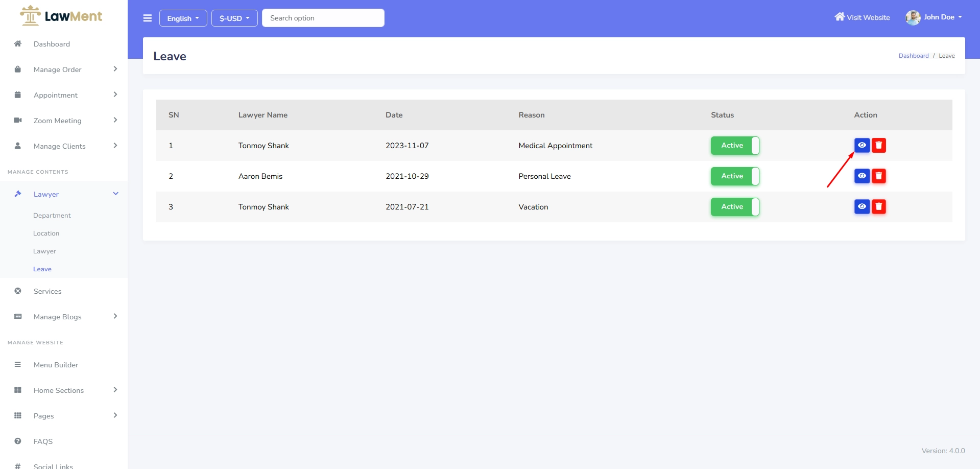Expand the Appointment submenu chevron
This screenshot has width=980, height=469.
point(115,95)
